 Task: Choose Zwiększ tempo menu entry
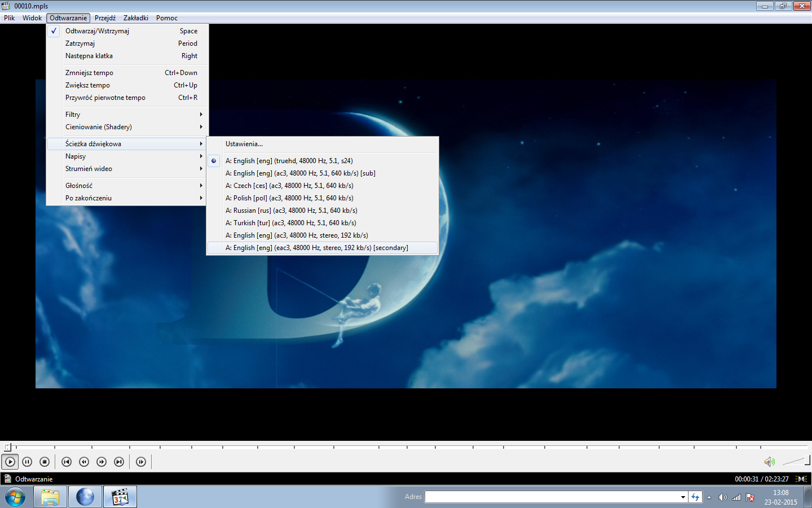click(x=127, y=85)
